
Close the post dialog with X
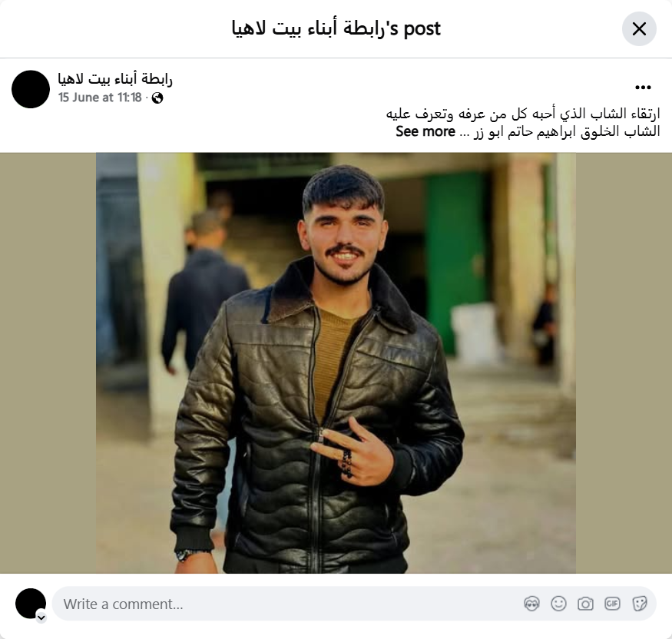639,28
